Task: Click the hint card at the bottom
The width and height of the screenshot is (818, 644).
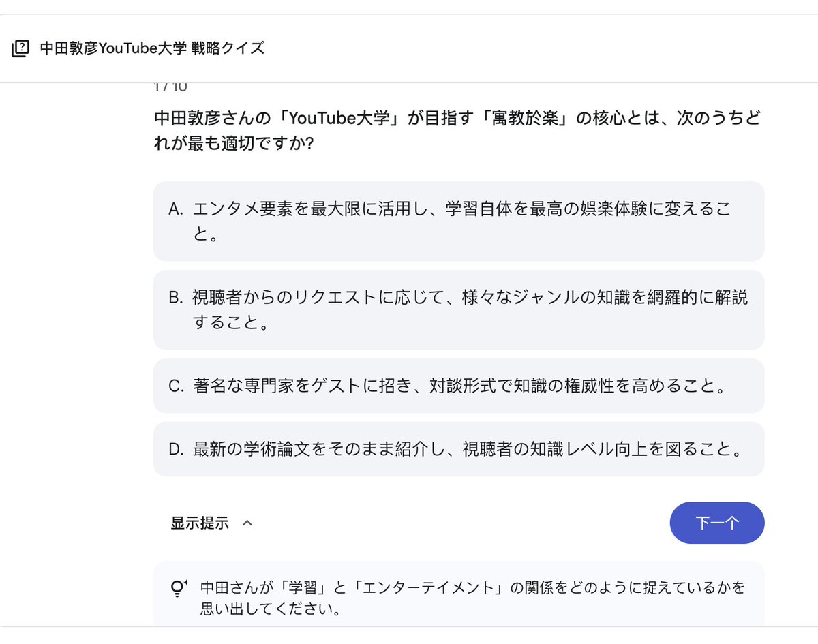Action: [459, 594]
